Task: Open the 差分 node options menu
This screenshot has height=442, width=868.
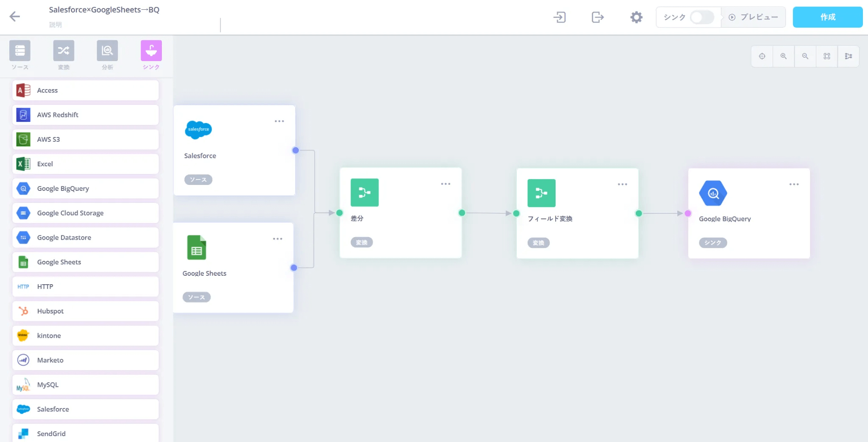Action: click(x=445, y=184)
